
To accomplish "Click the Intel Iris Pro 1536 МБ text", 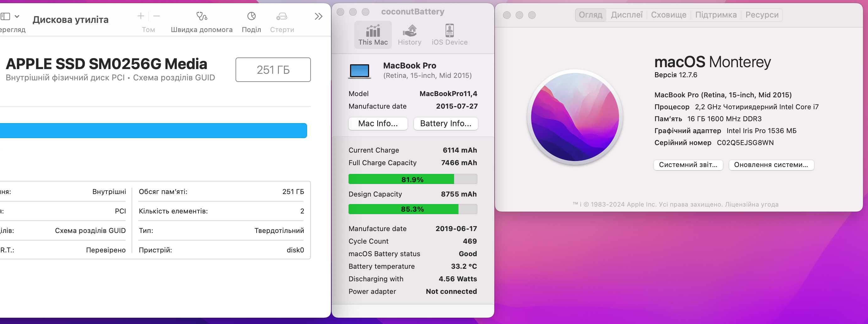I will (762, 131).
